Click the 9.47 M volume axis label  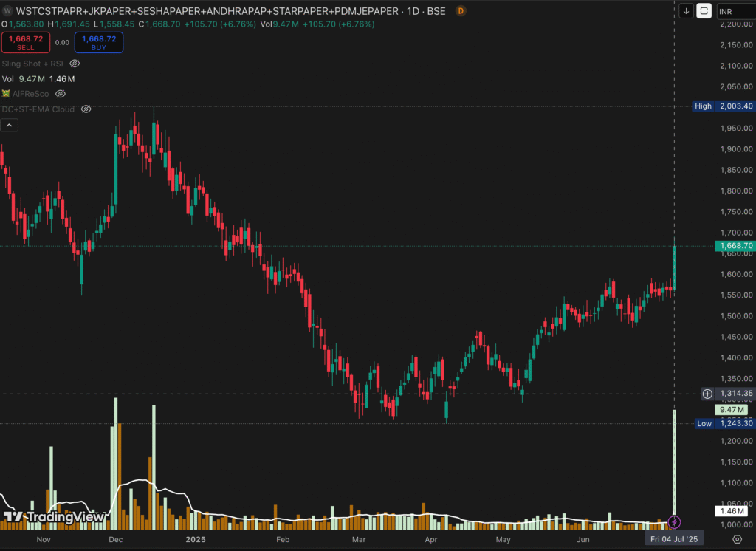pos(732,410)
